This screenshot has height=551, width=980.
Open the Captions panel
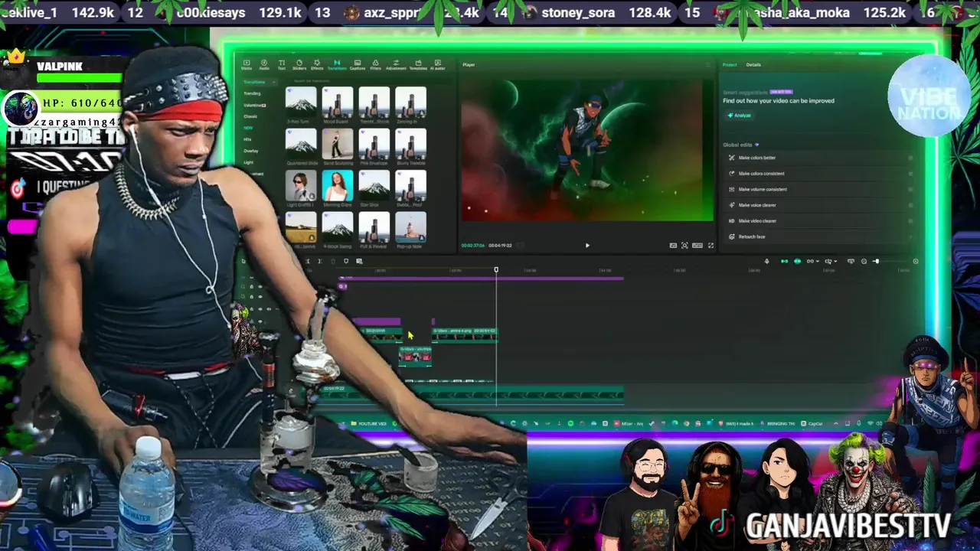tap(358, 64)
